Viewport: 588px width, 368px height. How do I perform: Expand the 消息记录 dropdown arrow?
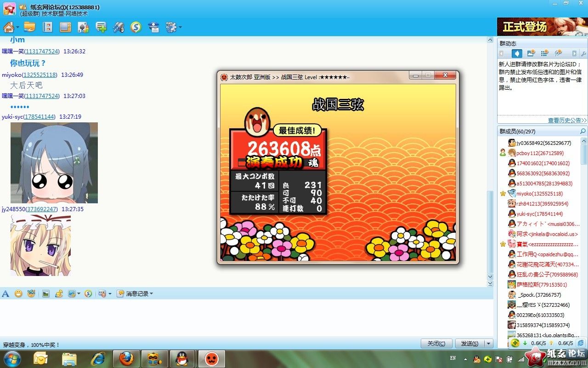pyautogui.click(x=152, y=293)
